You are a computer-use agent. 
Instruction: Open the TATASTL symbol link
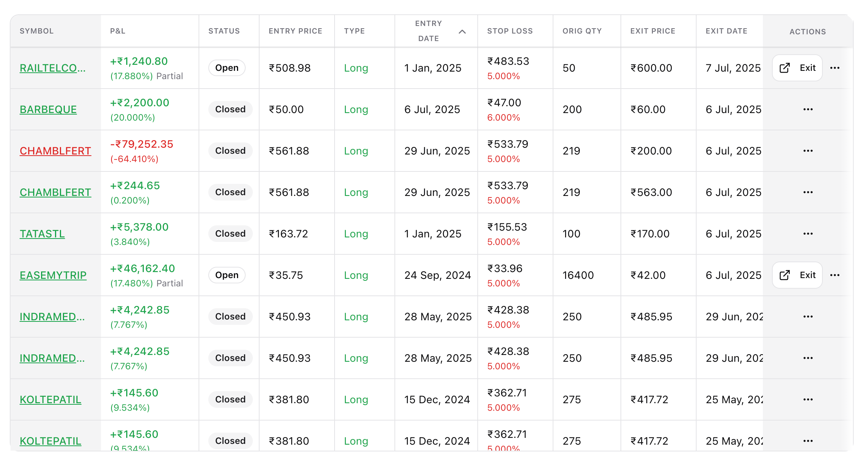pos(42,234)
